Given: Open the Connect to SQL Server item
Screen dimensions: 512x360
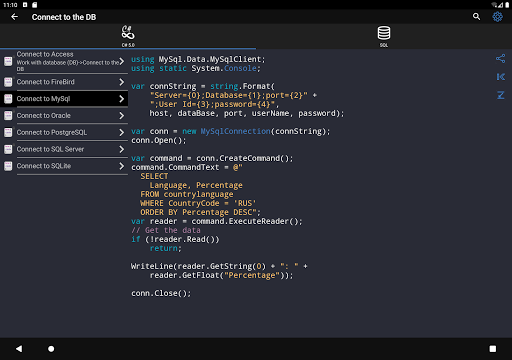Looking at the screenshot, I should (64, 149).
